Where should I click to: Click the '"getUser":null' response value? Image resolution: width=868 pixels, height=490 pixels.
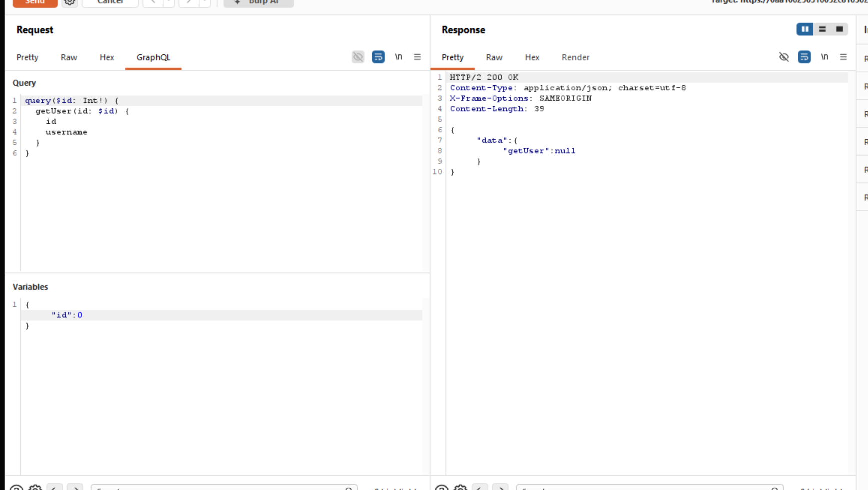[539, 151]
